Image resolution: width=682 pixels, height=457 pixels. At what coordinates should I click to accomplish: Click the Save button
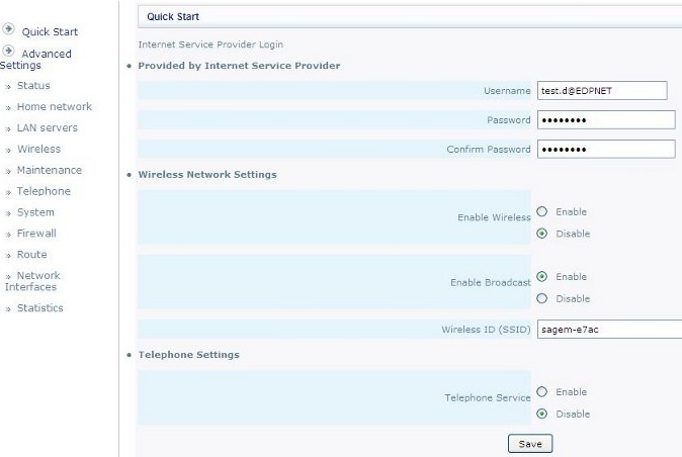(x=530, y=444)
